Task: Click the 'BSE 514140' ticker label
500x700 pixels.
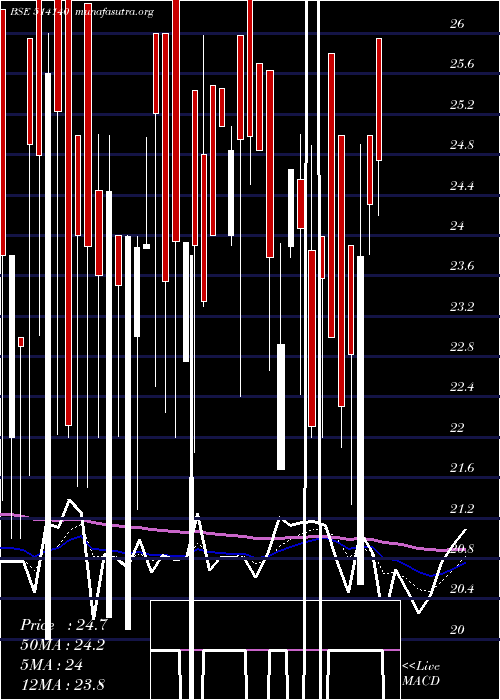Action: point(40,12)
